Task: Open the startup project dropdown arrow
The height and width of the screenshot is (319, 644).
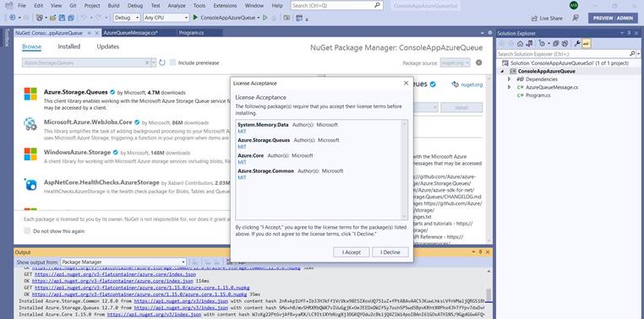Action: coord(259,18)
